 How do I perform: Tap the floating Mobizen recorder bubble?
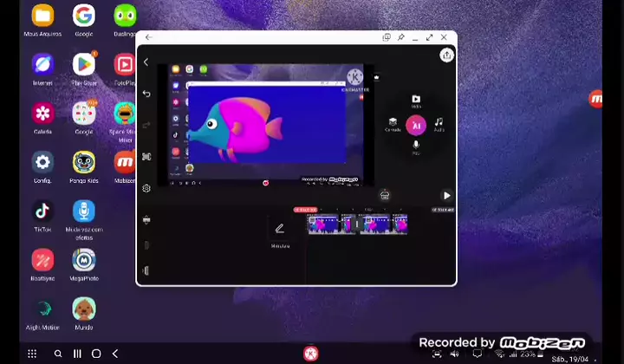pyautogui.click(x=596, y=100)
